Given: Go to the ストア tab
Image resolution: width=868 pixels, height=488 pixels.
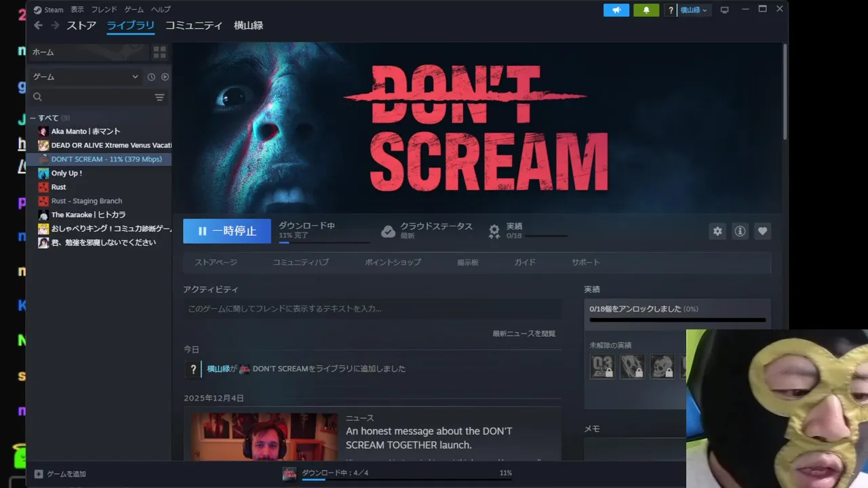Looking at the screenshot, I should click(x=81, y=26).
